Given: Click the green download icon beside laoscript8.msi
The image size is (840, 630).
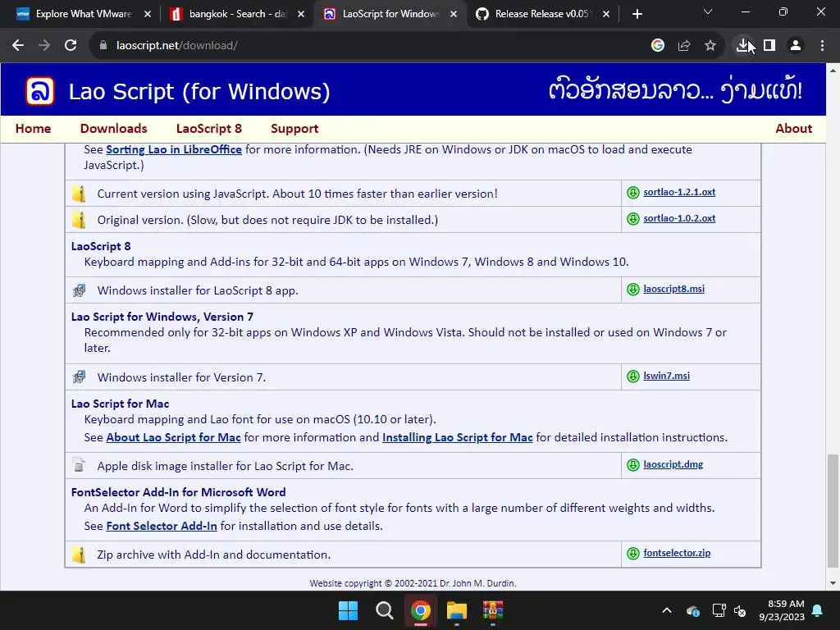Looking at the screenshot, I should point(633,290).
